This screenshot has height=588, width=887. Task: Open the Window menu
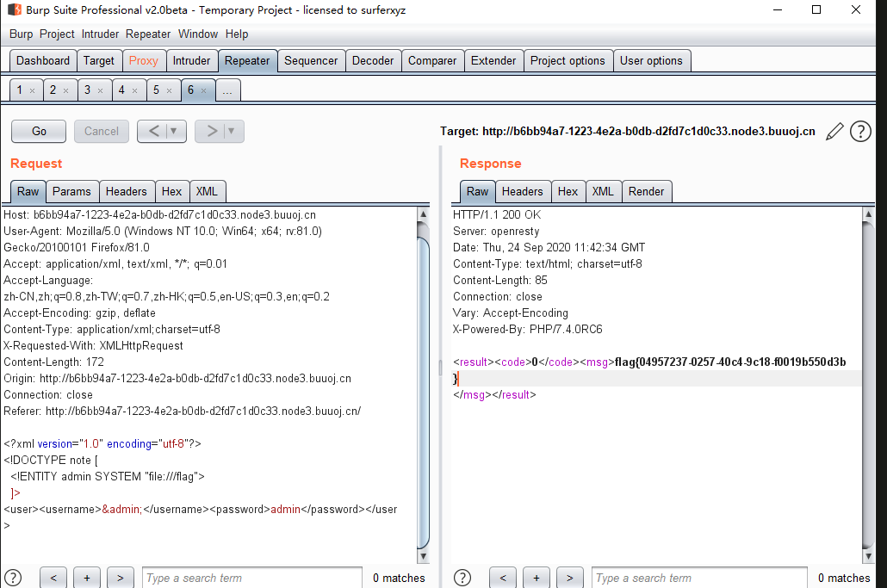[x=198, y=34]
